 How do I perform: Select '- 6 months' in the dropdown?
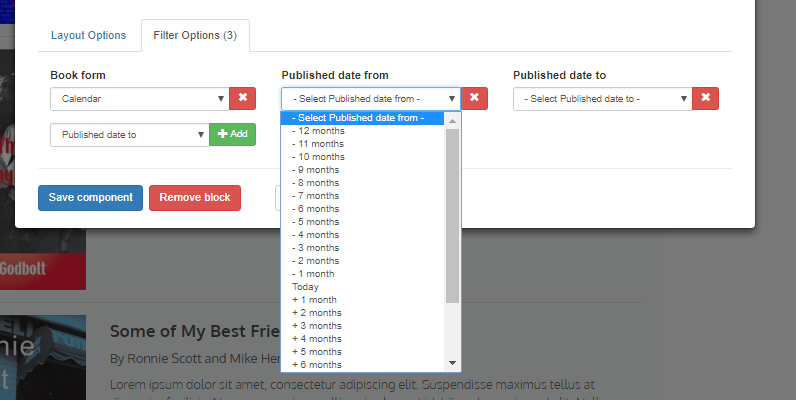[x=362, y=209]
